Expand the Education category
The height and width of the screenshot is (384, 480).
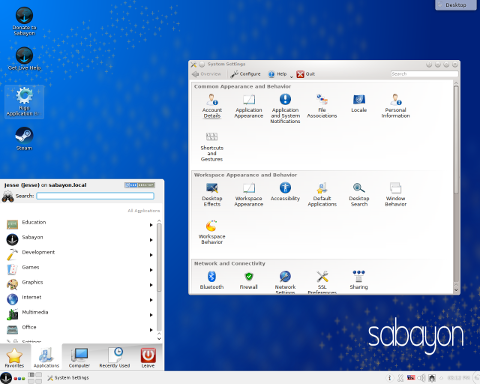80,224
